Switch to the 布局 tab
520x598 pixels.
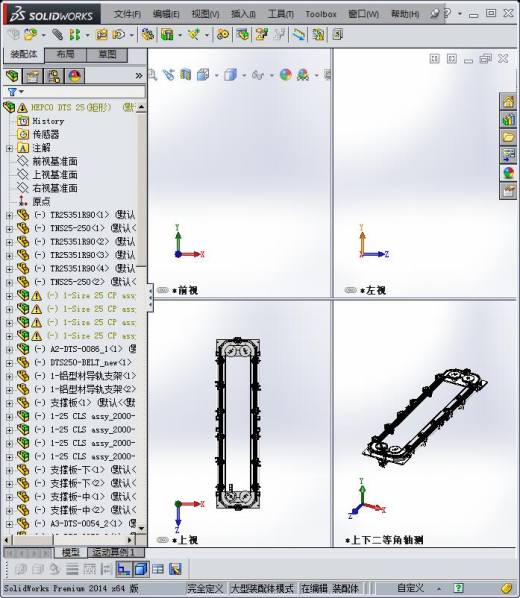(x=65, y=55)
